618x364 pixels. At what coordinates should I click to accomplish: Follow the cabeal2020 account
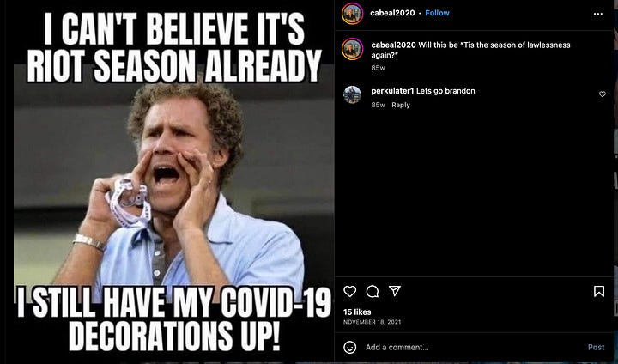(437, 13)
